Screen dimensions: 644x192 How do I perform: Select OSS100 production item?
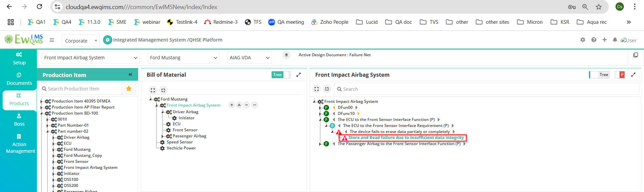click(x=71, y=180)
